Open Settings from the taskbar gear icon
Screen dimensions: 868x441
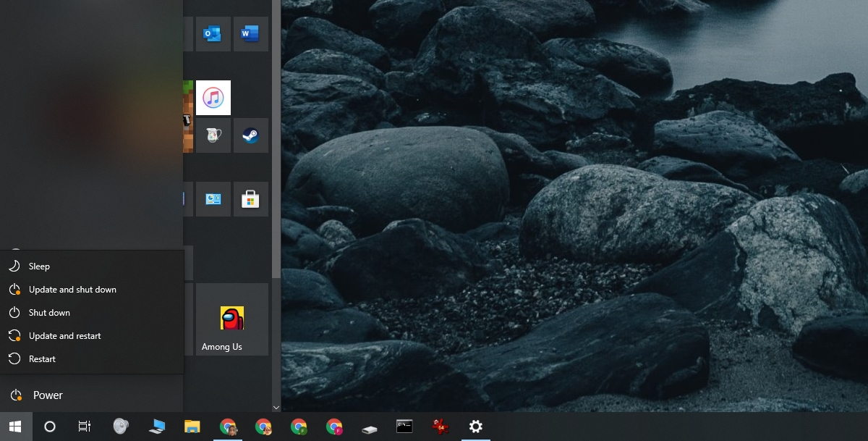[475, 427]
